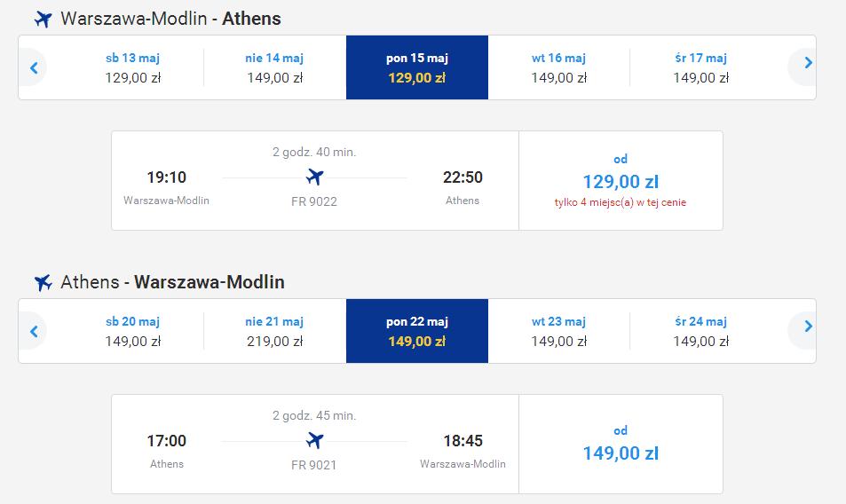This screenshot has height=504, width=846.
Task: Choose wt 23 maj return date
Action: pyautogui.click(x=558, y=331)
